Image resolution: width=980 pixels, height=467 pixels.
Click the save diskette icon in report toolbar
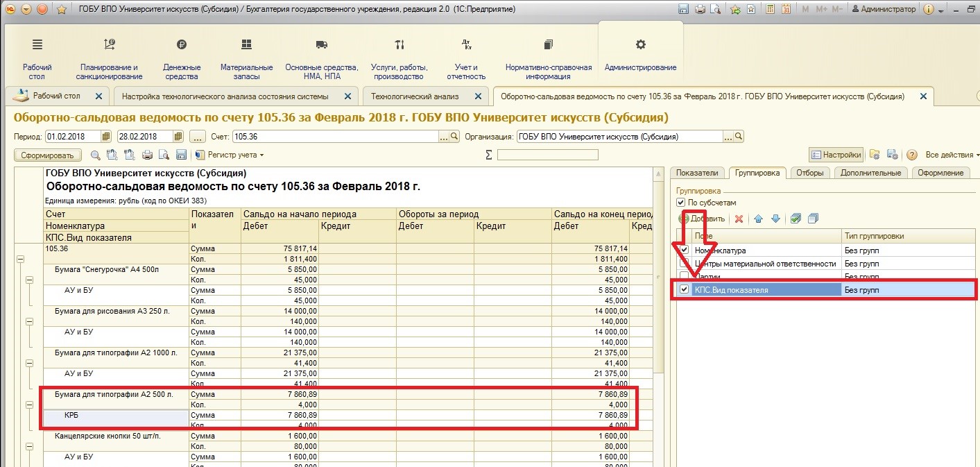[181, 155]
